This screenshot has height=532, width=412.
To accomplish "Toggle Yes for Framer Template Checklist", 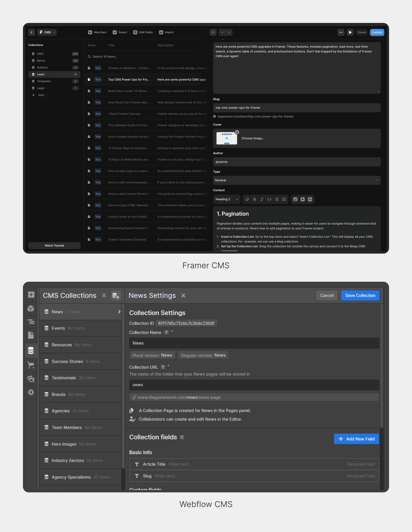I will 98,239.
